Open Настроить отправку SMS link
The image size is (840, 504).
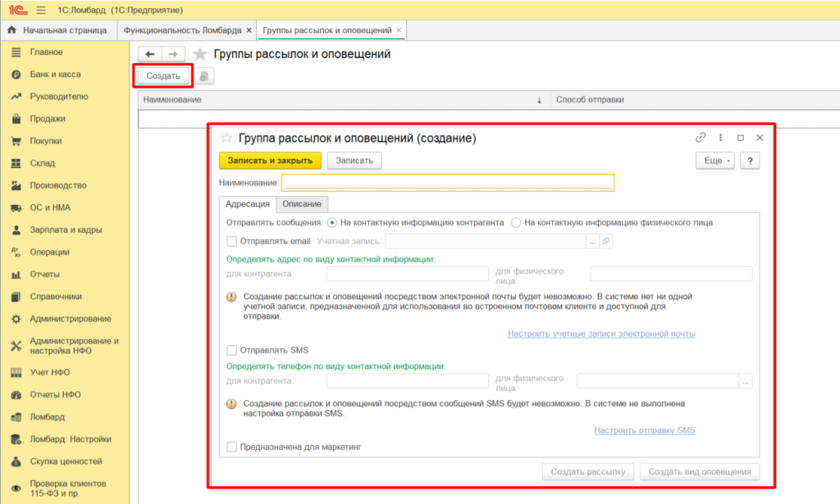click(644, 430)
